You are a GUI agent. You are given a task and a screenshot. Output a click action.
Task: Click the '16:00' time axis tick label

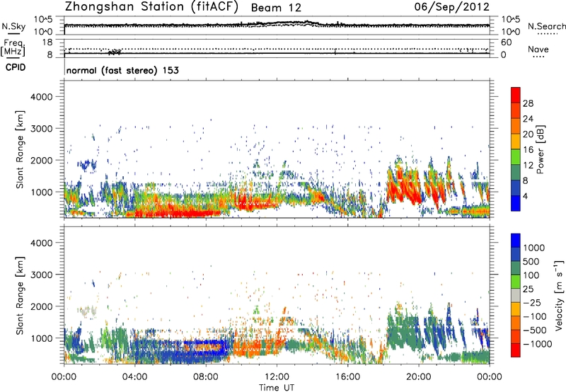348,377
